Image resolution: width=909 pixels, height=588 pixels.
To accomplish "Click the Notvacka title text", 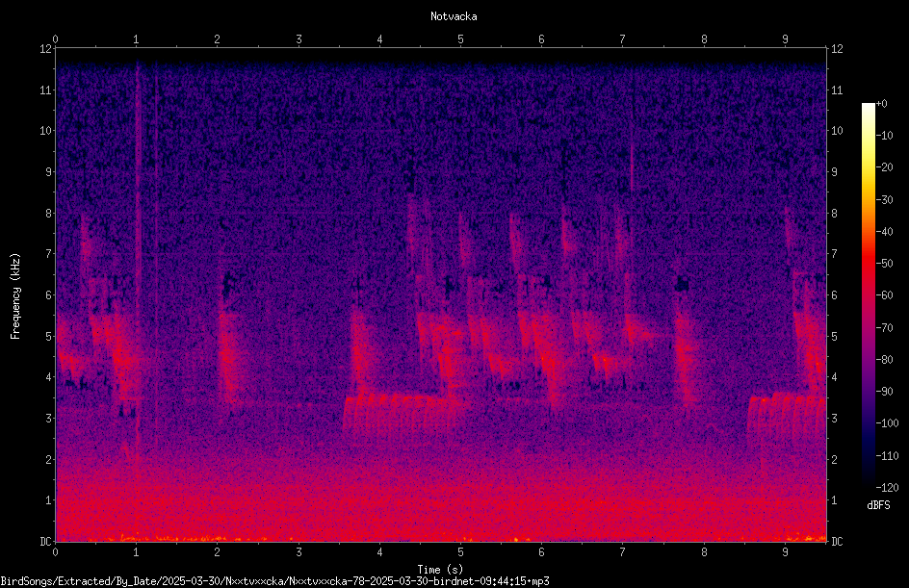I will 454,16.
